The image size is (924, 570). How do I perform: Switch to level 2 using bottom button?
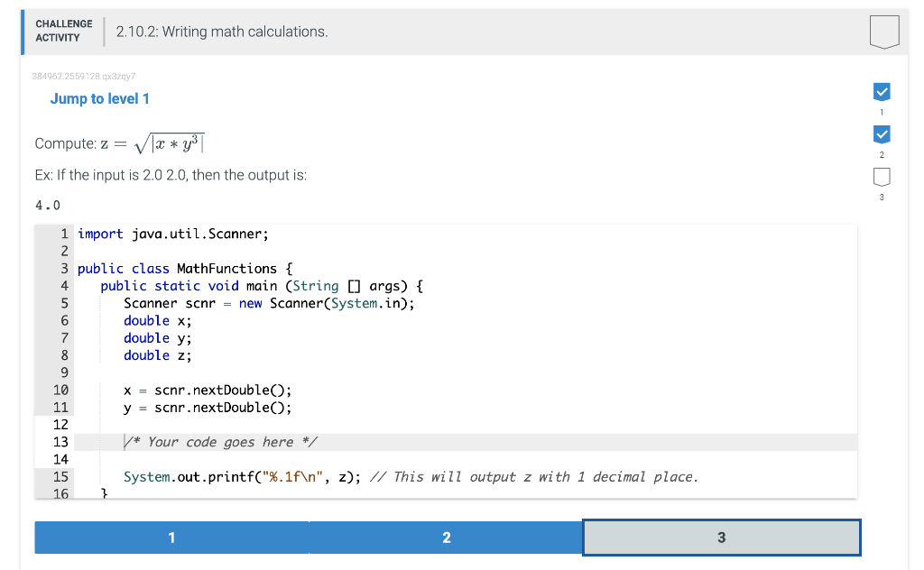click(446, 537)
